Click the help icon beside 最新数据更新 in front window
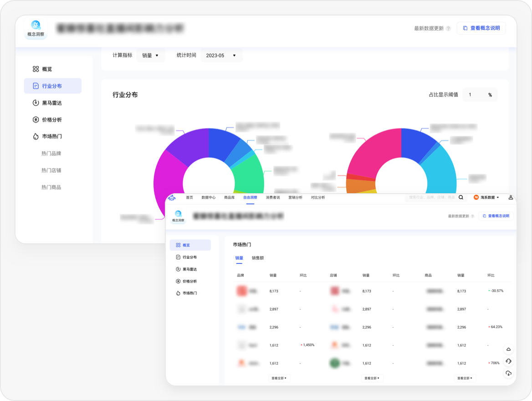532x401 pixels. 473,216
